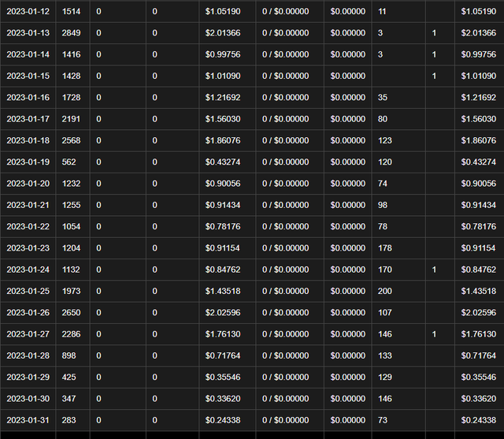504x439 pixels.
Task: Select the 283 count cell
Action: pos(69,421)
